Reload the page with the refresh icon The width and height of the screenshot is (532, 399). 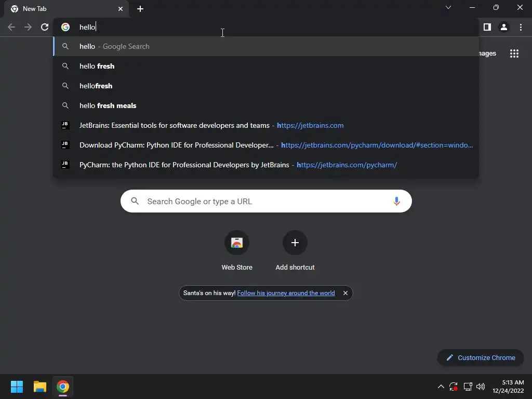click(x=45, y=27)
